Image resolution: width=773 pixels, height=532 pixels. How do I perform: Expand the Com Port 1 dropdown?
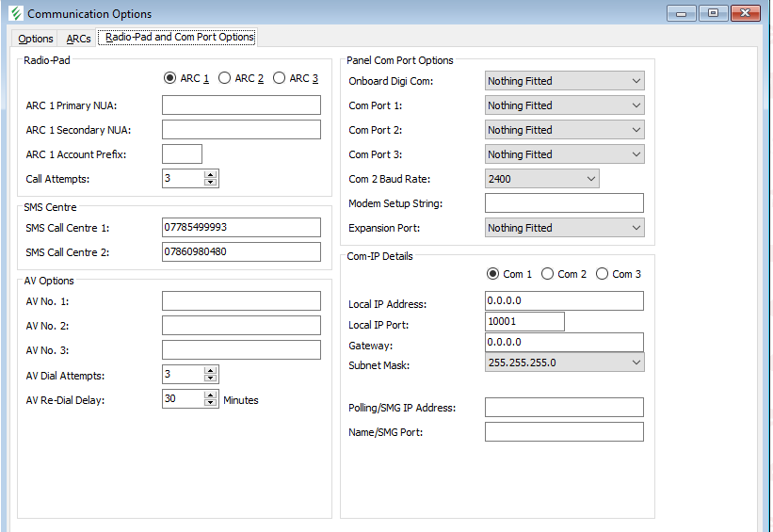coord(564,105)
